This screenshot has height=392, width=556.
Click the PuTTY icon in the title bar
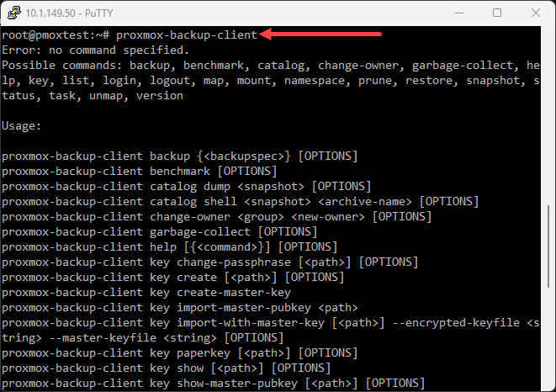click(x=13, y=13)
